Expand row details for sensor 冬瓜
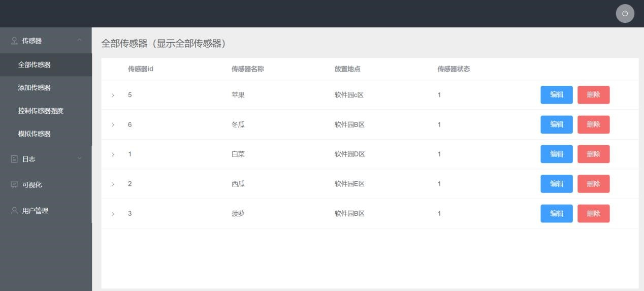Image resolution: width=644 pixels, height=291 pixels. (113, 124)
